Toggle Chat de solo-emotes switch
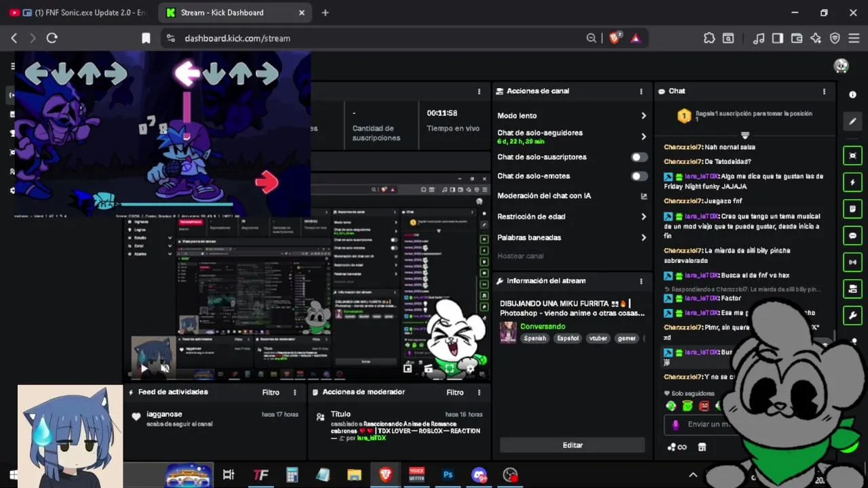The image size is (868, 488). click(639, 176)
